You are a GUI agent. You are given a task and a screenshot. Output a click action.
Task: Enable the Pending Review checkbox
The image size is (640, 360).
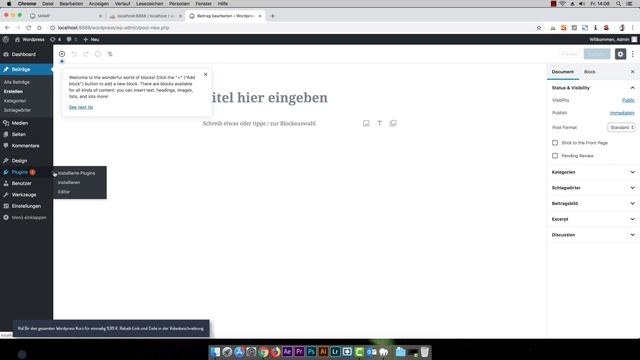click(555, 156)
